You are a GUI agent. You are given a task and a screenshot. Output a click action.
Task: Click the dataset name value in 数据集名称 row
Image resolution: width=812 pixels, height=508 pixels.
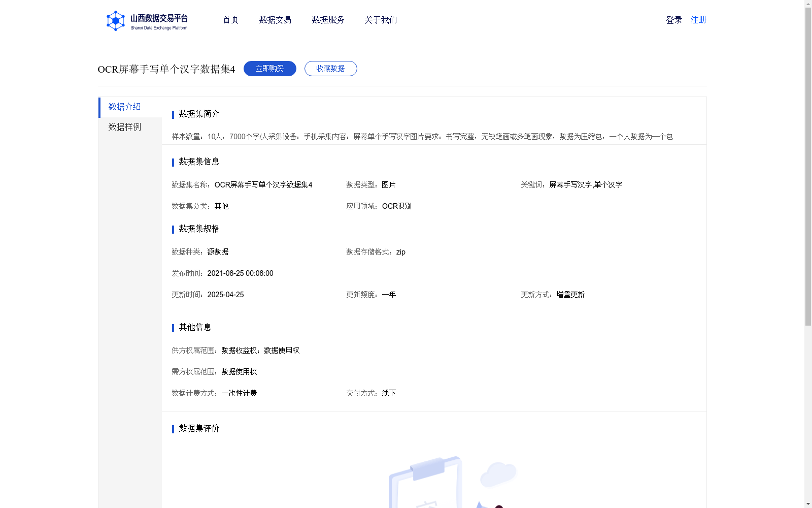[263, 185]
